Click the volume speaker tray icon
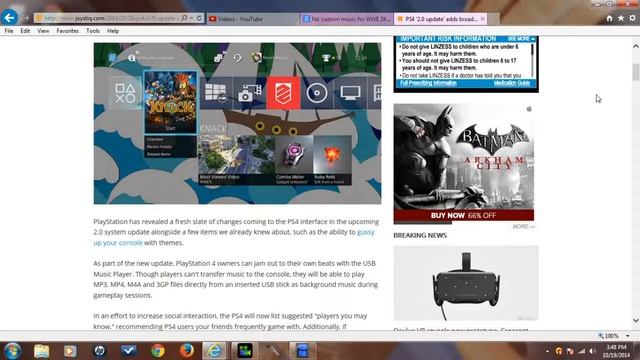Screen dimensions: 640x360 pyautogui.click(x=593, y=351)
